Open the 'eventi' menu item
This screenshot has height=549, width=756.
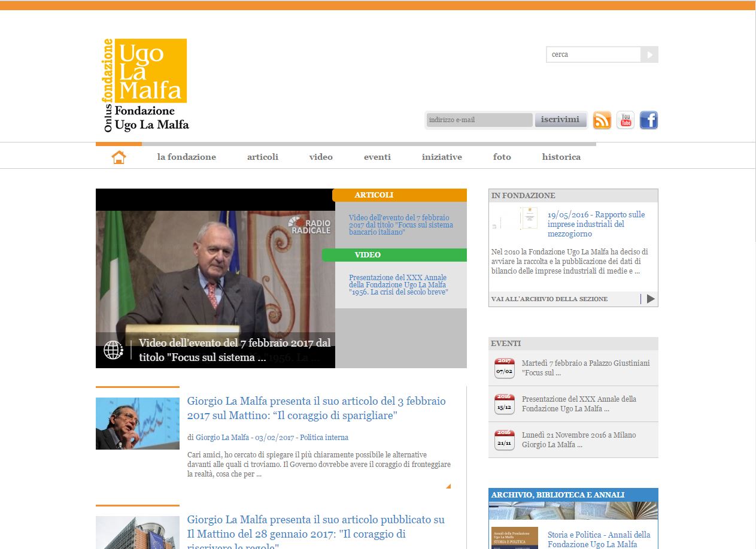click(x=377, y=157)
